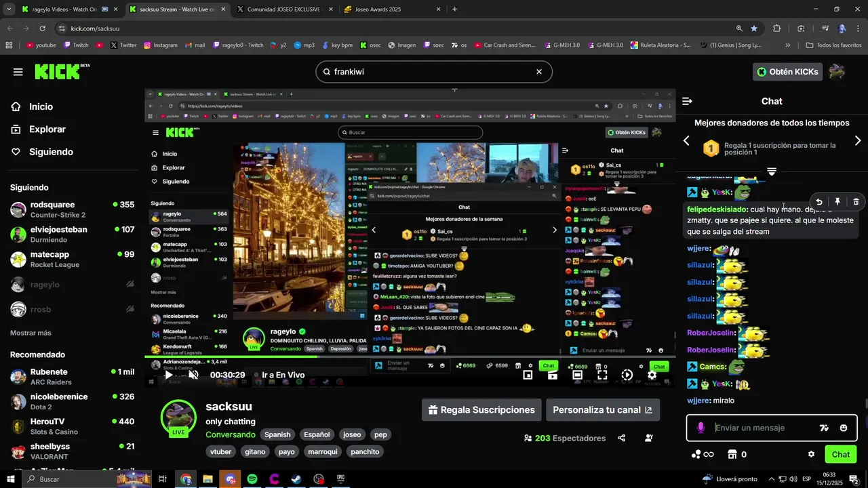
Task: Play the stream video
Action: 169,375
